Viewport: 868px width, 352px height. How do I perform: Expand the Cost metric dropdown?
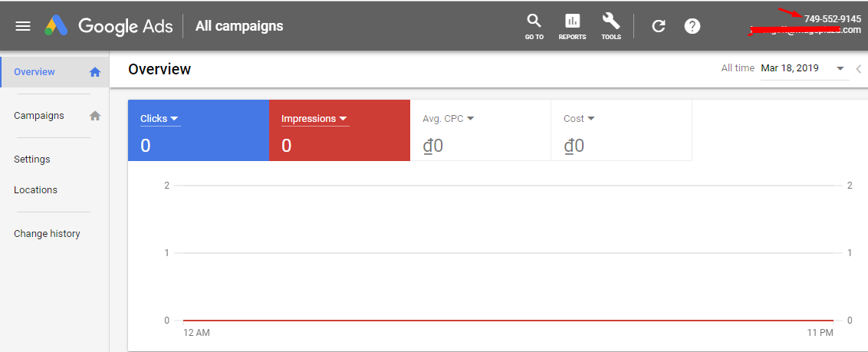click(x=591, y=119)
